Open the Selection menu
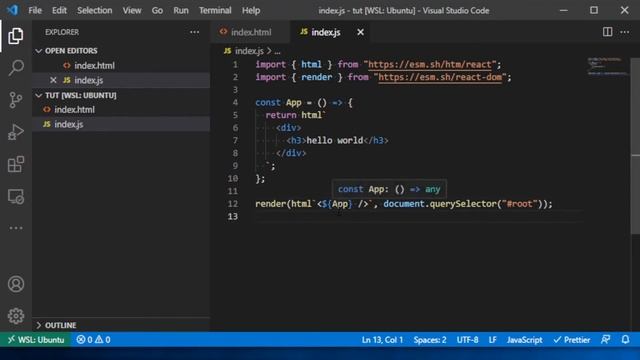 click(x=94, y=10)
